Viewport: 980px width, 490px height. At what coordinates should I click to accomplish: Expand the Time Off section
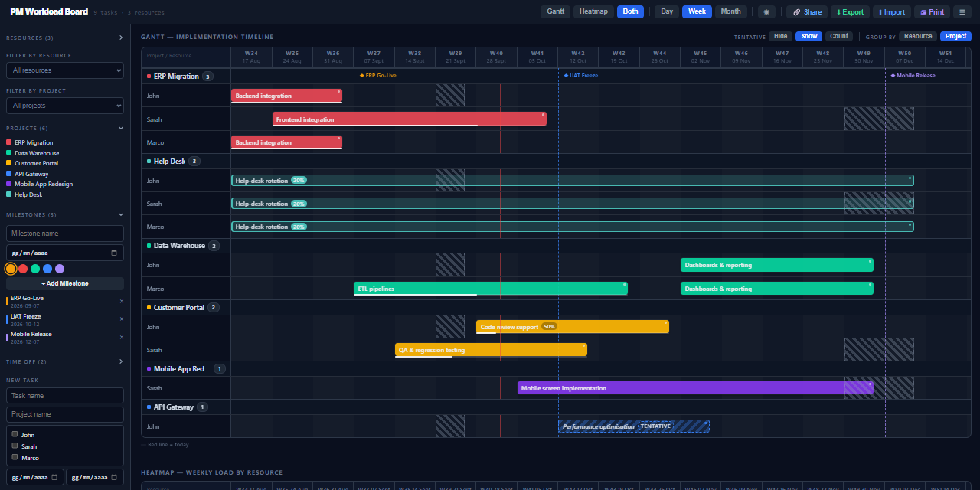(x=121, y=361)
